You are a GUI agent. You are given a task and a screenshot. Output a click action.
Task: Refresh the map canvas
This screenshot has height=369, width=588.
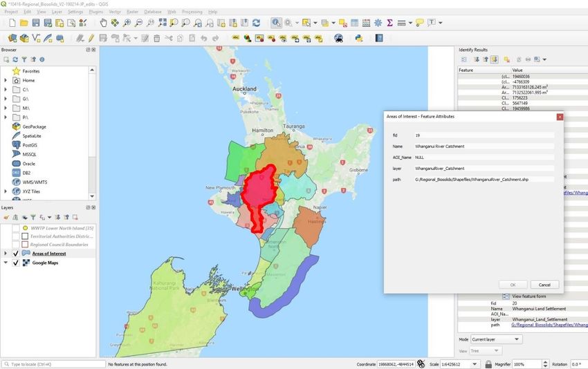[x=256, y=23]
